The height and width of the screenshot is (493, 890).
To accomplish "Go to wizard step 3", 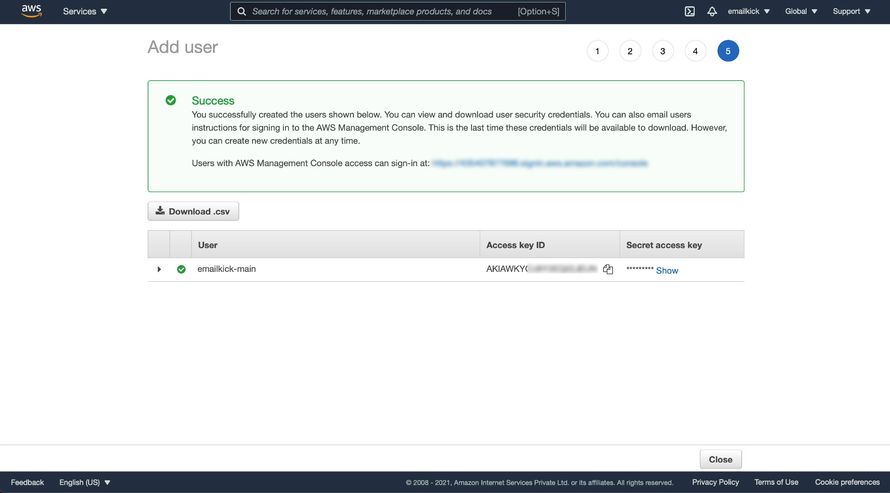I will tap(662, 51).
